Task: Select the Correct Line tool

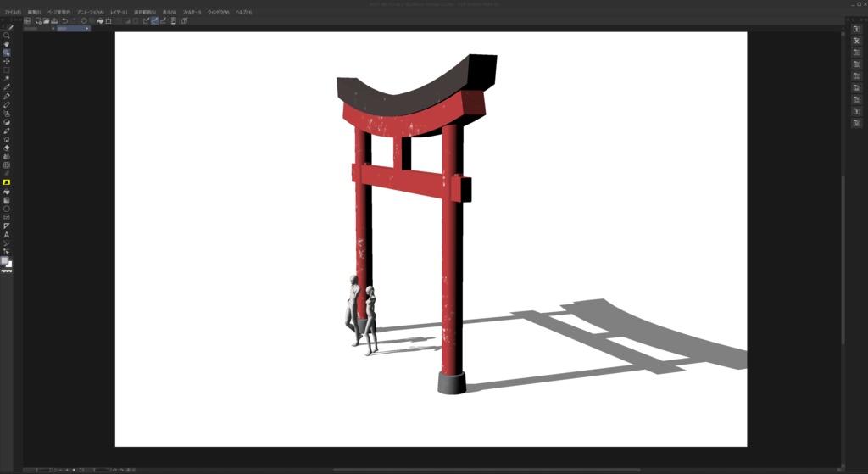Action: click(x=7, y=251)
